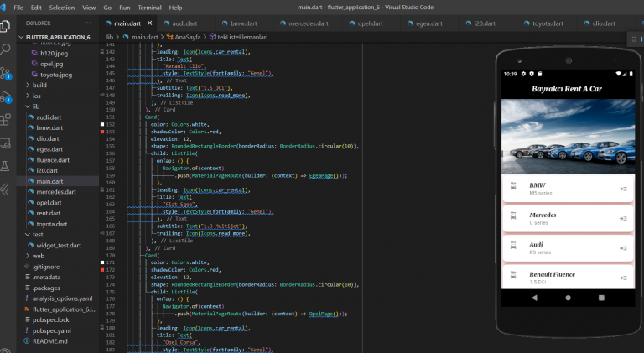Click Explorer more actions ellipsis
The height and width of the screenshot is (353, 644).
click(89, 23)
